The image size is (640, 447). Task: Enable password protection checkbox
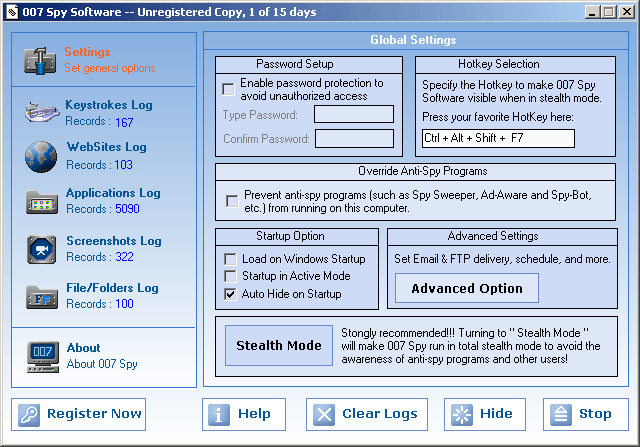[228, 89]
